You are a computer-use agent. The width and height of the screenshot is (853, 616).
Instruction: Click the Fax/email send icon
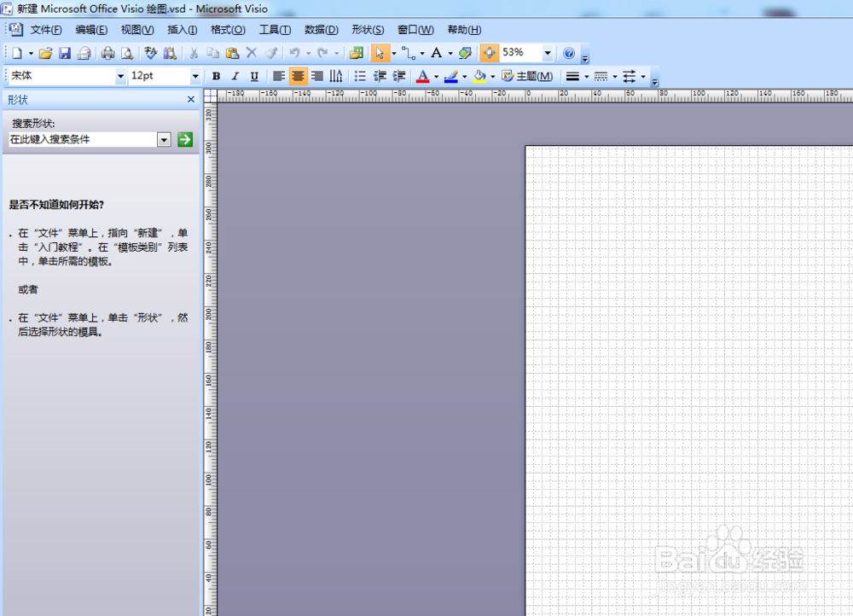click(84, 53)
